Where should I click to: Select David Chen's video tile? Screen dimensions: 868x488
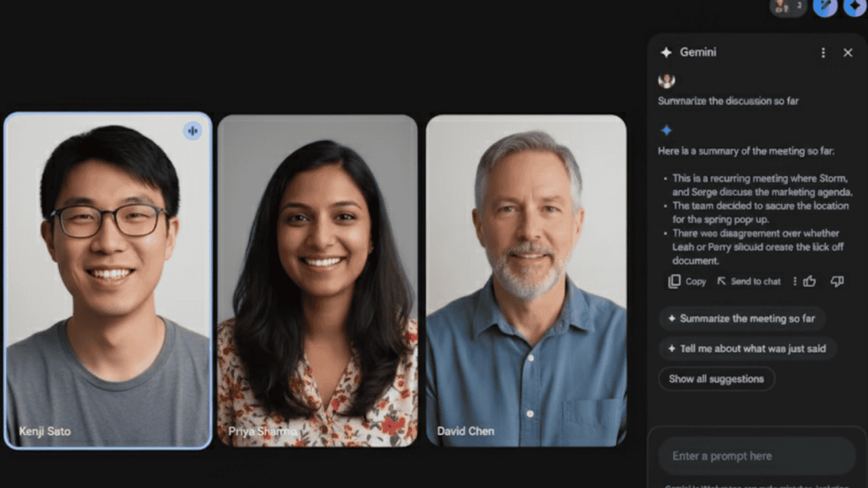526,281
